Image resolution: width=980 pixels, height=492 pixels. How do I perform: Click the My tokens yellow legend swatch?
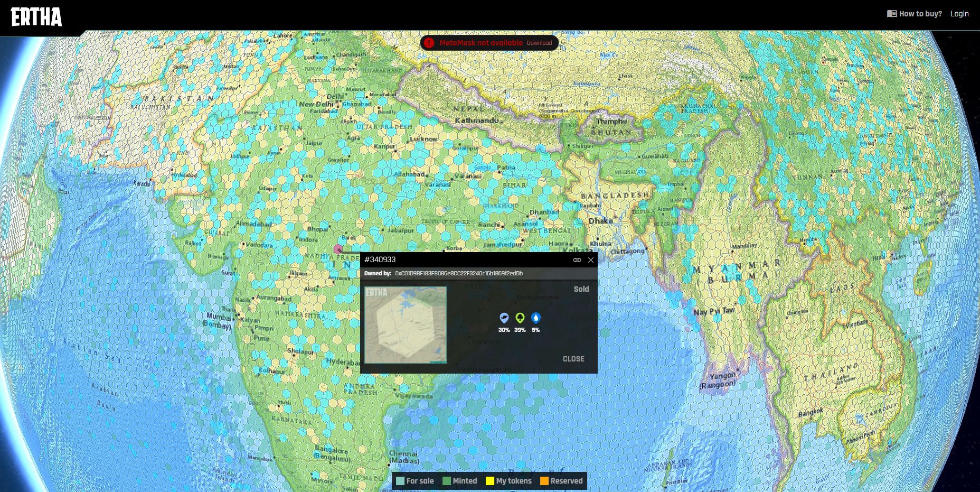point(490,481)
